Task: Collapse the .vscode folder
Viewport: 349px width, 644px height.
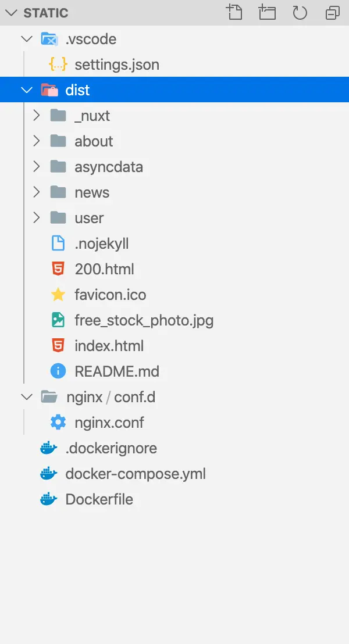Action: pyautogui.click(x=27, y=39)
